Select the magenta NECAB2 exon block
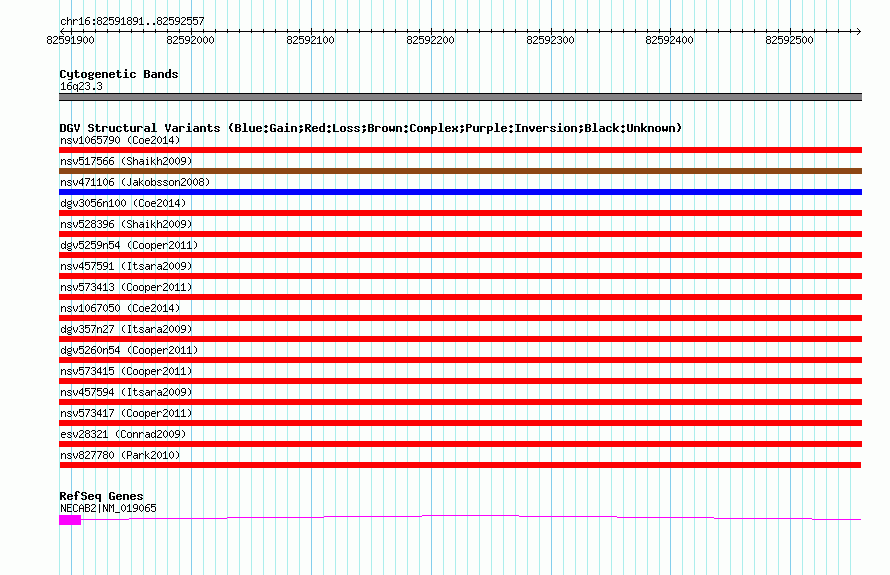The image size is (890, 575). [70, 520]
